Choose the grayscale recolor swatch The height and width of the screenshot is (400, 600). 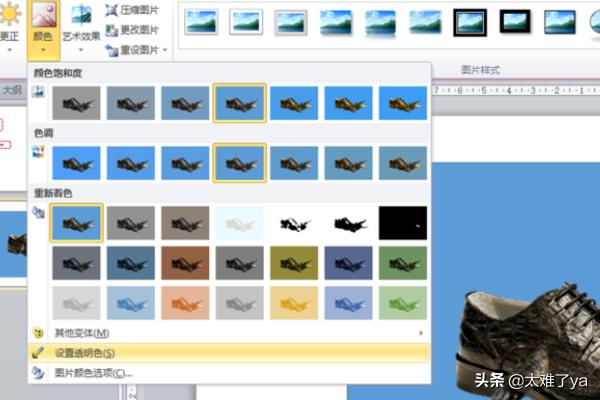click(131, 223)
